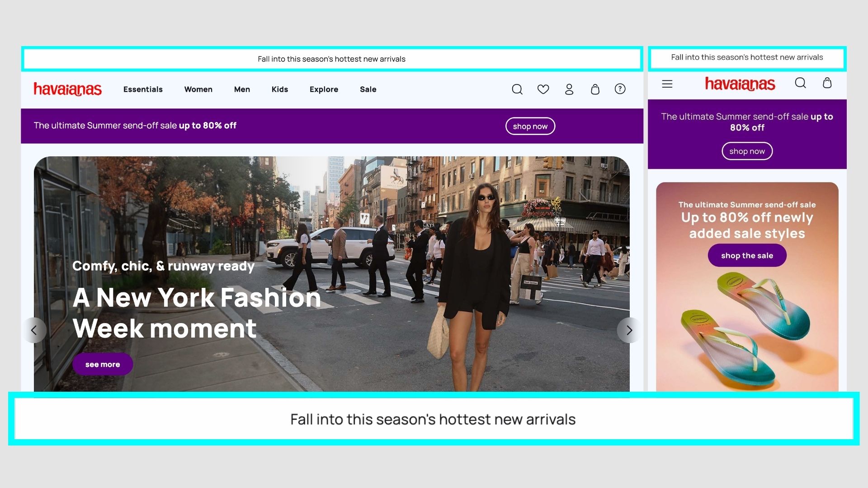This screenshot has height=488, width=868.
Task: Click the help question mark icon
Action: (620, 89)
